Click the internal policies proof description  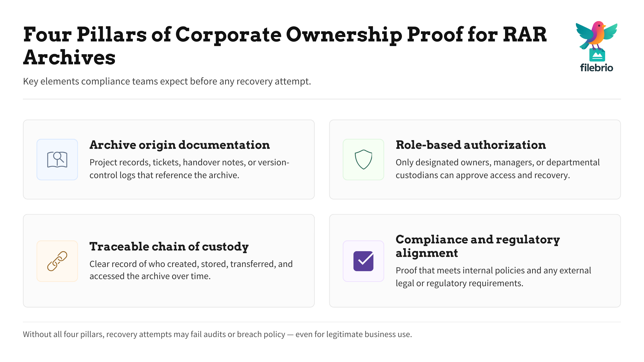tap(493, 277)
